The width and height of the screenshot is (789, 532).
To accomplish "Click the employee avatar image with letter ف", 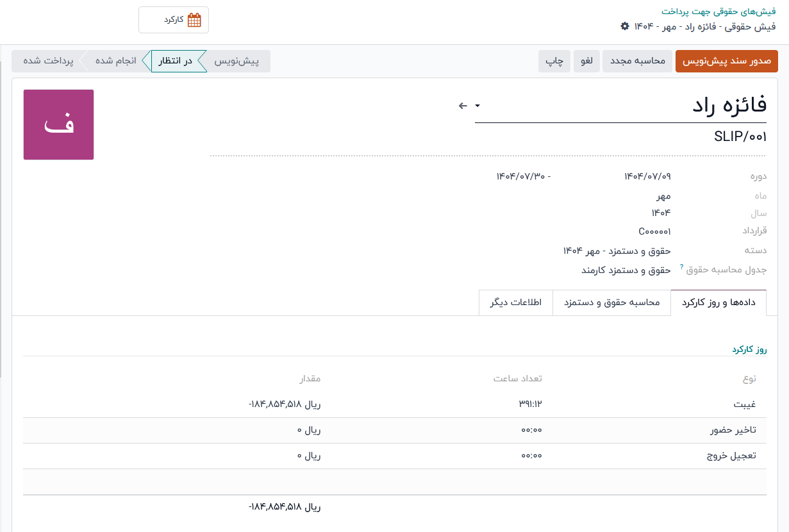I will tap(59, 124).
